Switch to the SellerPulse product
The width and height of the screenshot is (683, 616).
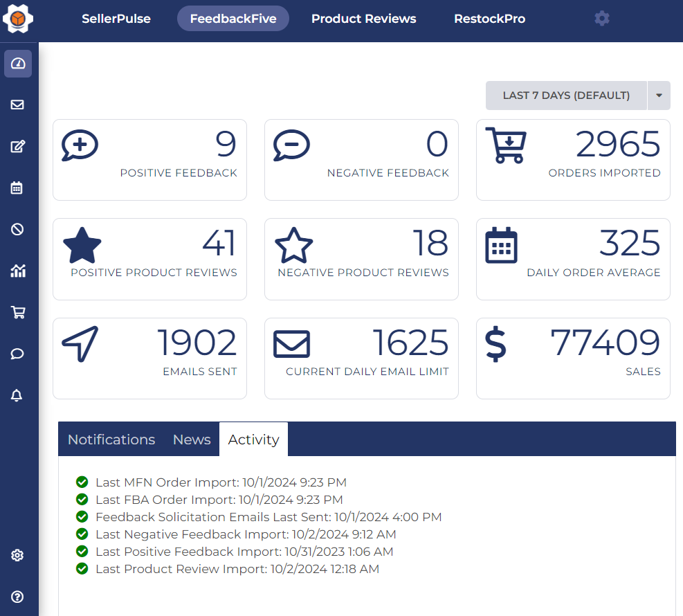click(116, 19)
